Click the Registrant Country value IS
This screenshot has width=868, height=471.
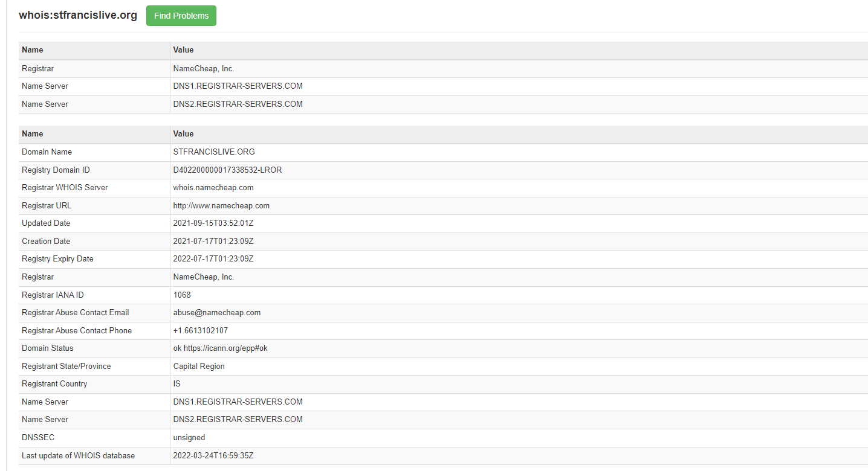177,384
